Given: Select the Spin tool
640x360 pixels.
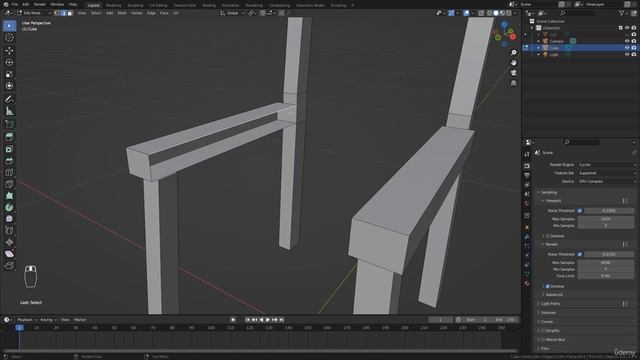Looking at the screenshot, I should point(9,207).
